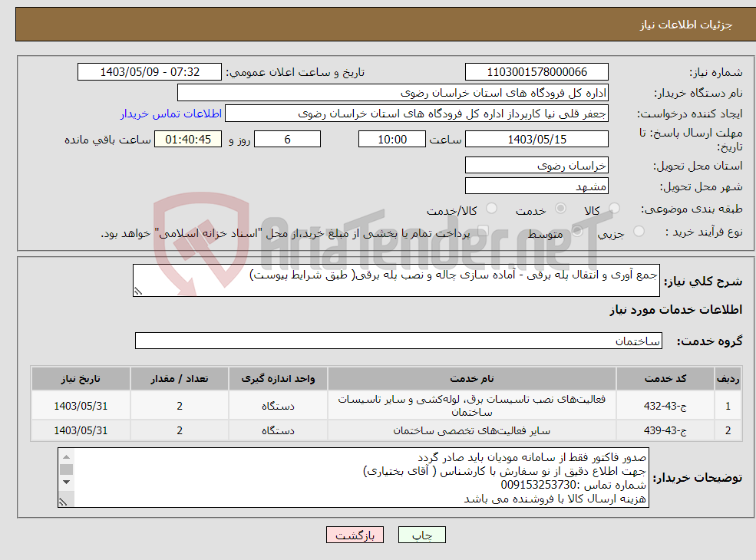Toggle the Islamic treasury payment checkbox

point(483,232)
